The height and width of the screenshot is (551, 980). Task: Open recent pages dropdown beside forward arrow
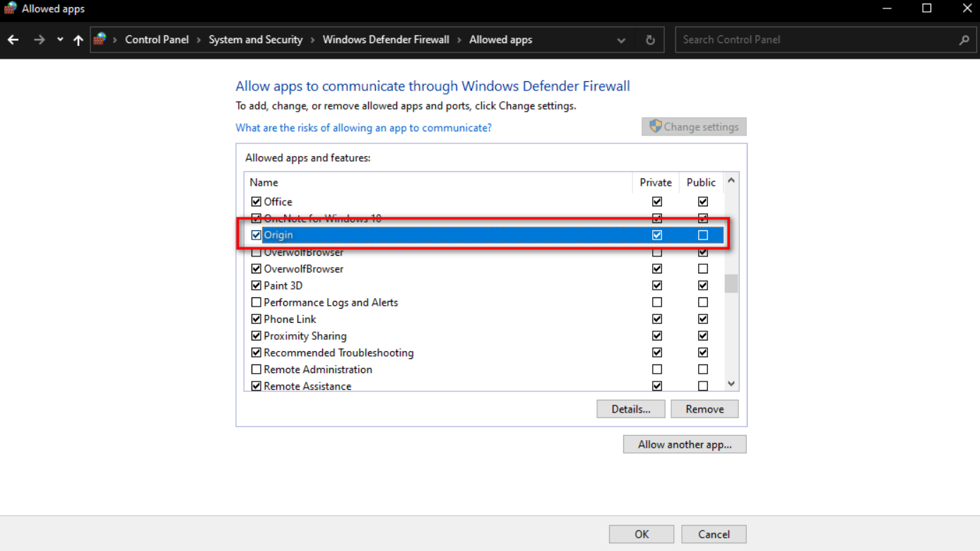[59, 40]
